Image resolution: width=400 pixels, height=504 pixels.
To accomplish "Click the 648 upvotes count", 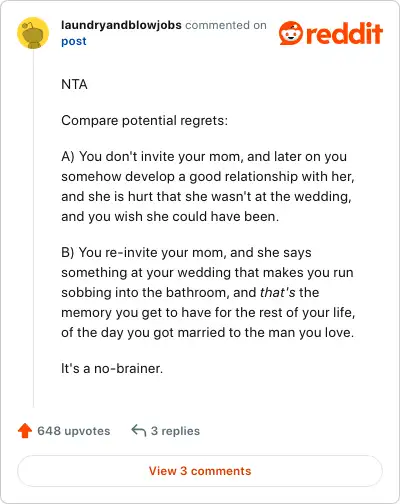I will (x=74, y=431).
